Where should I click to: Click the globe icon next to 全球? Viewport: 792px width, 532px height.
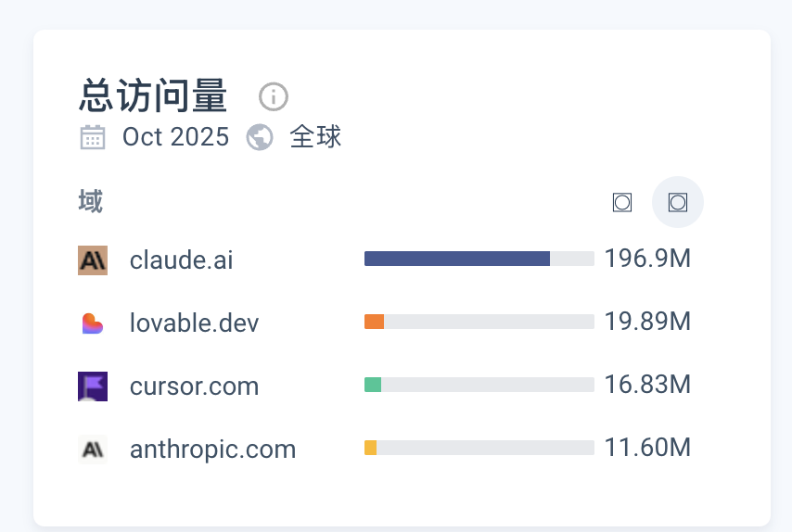click(260, 137)
